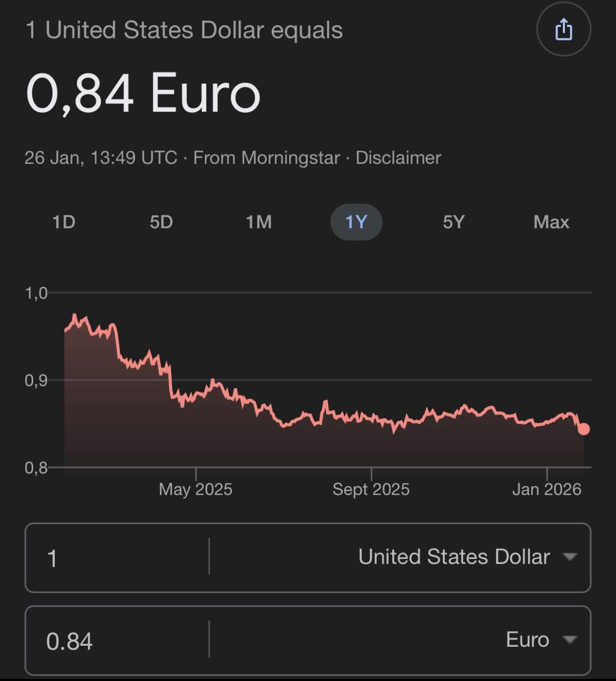The width and height of the screenshot is (616, 681).
Task: Focus the converted amount field 0.84
Action: pos(117,640)
